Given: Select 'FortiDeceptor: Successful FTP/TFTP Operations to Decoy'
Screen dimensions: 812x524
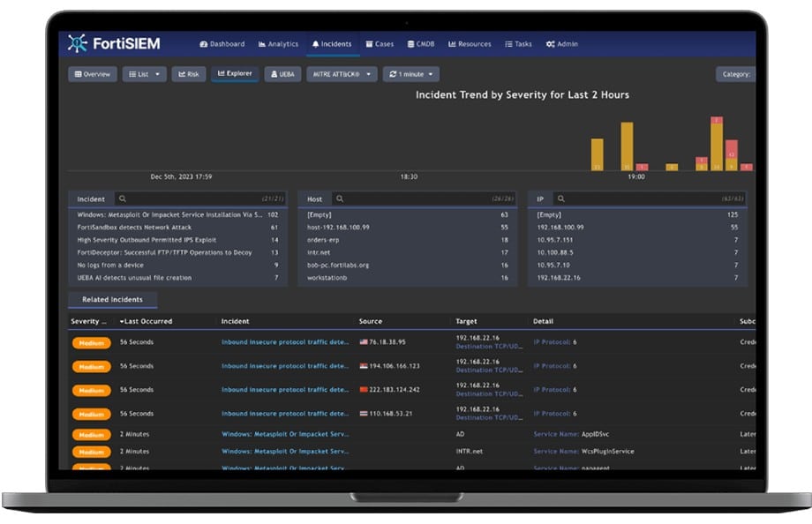Looking at the screenshot, I should 177,252.
